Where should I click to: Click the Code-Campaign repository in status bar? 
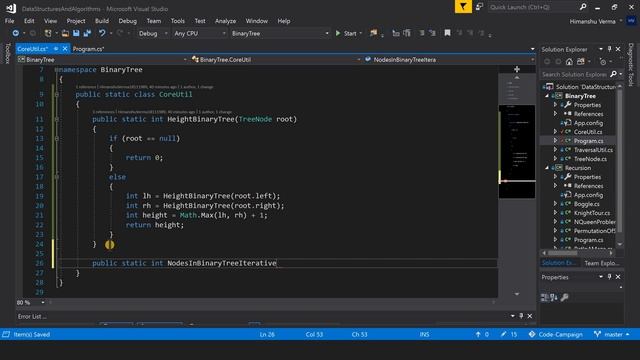coord(556,334)
